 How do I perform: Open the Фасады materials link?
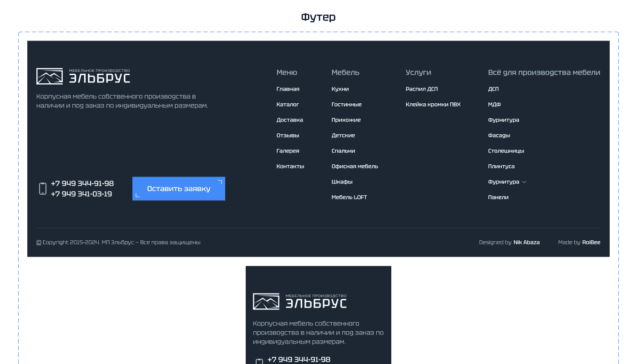click(499, 136)
